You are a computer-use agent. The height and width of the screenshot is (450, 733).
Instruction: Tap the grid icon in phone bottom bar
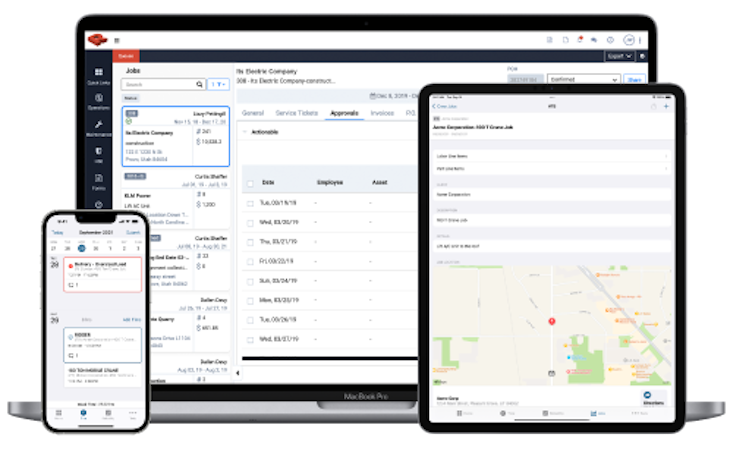(x=58, y=414)
